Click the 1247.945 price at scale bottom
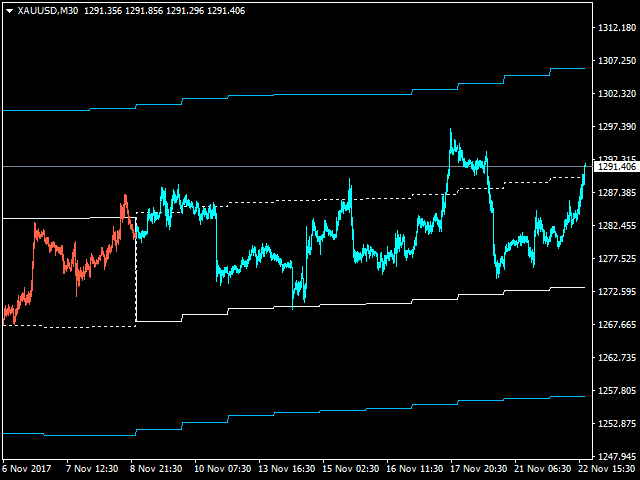The width and height of the screenshot is (640, 480). 614,457
